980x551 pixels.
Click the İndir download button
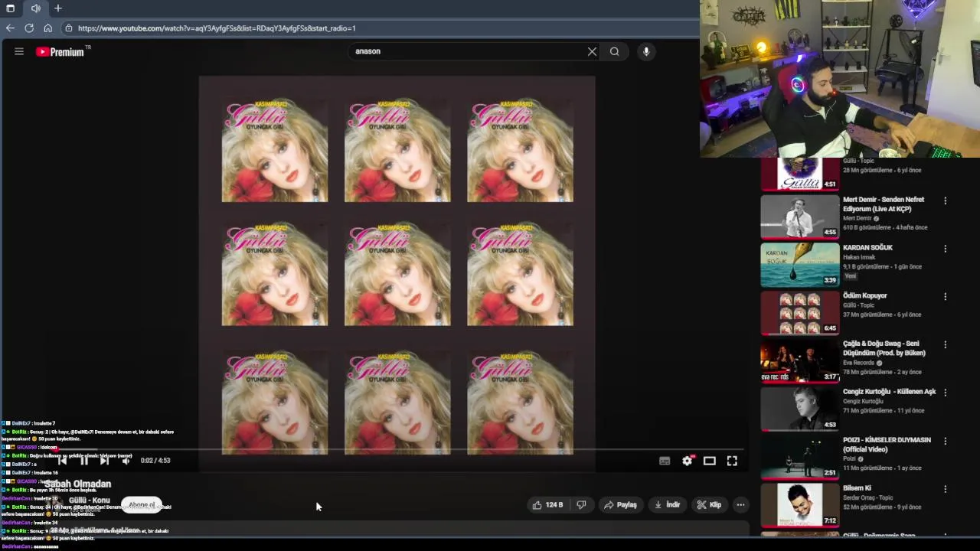pyautogui.click(x=667, y=505)
